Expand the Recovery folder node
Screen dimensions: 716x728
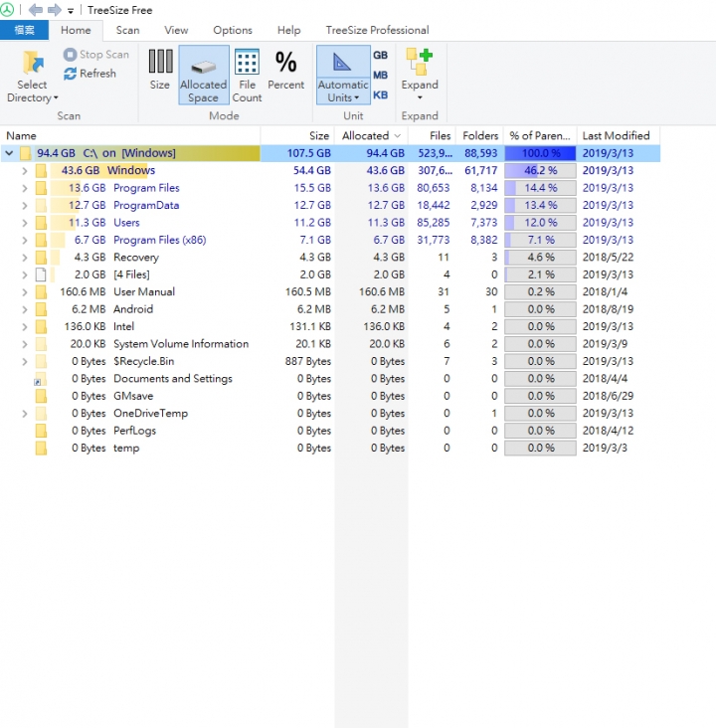[25, 258]
